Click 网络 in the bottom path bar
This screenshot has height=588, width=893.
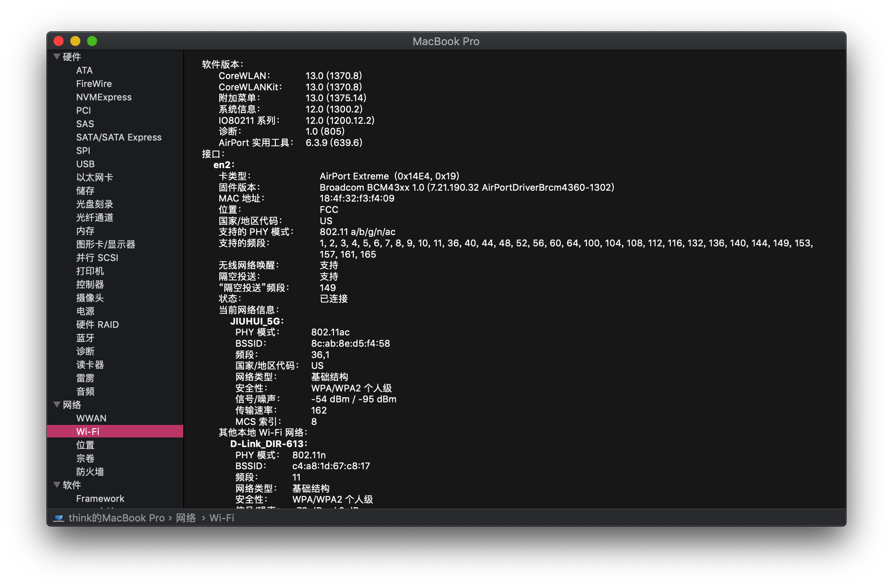coord(186,518)
